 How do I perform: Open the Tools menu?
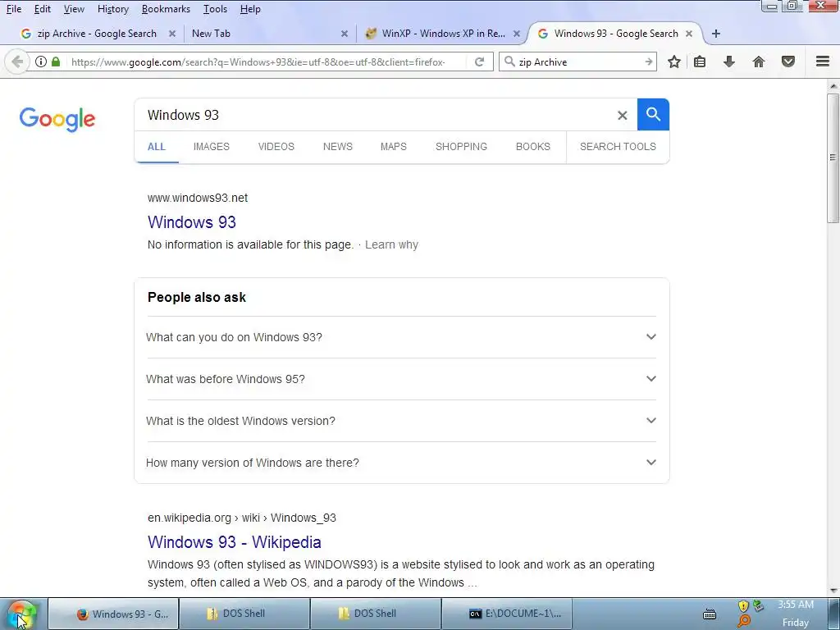click(215, 9)
